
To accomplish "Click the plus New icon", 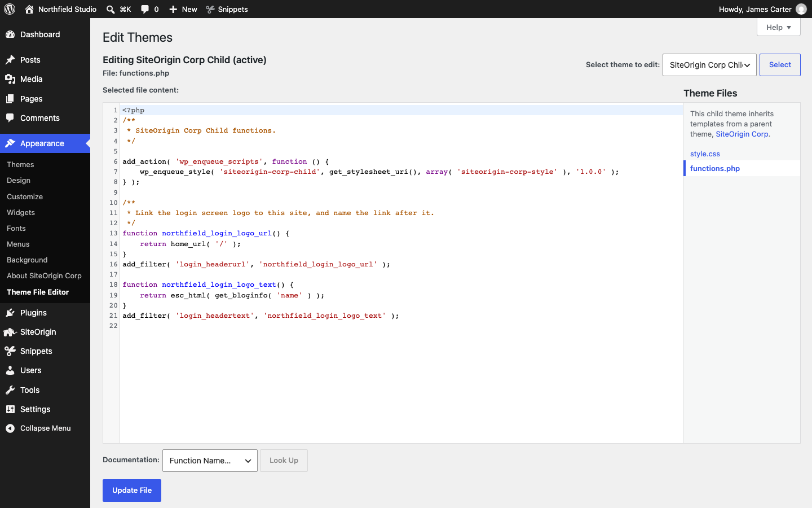I will (173, 9).
